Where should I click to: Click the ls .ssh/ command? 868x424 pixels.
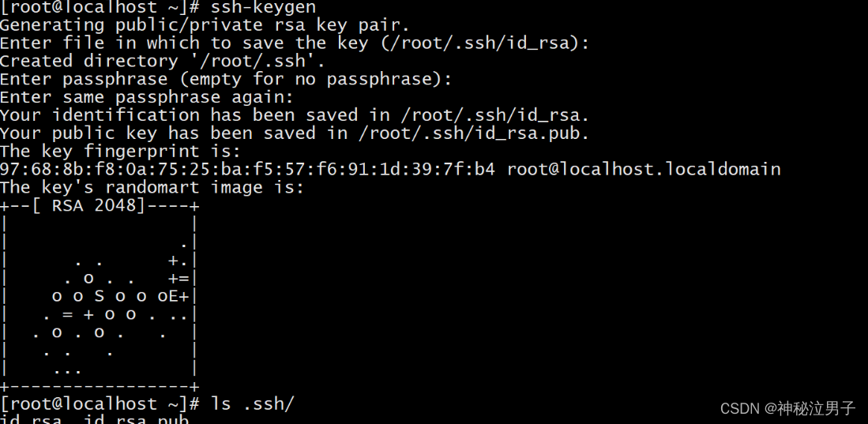(253, 404)
